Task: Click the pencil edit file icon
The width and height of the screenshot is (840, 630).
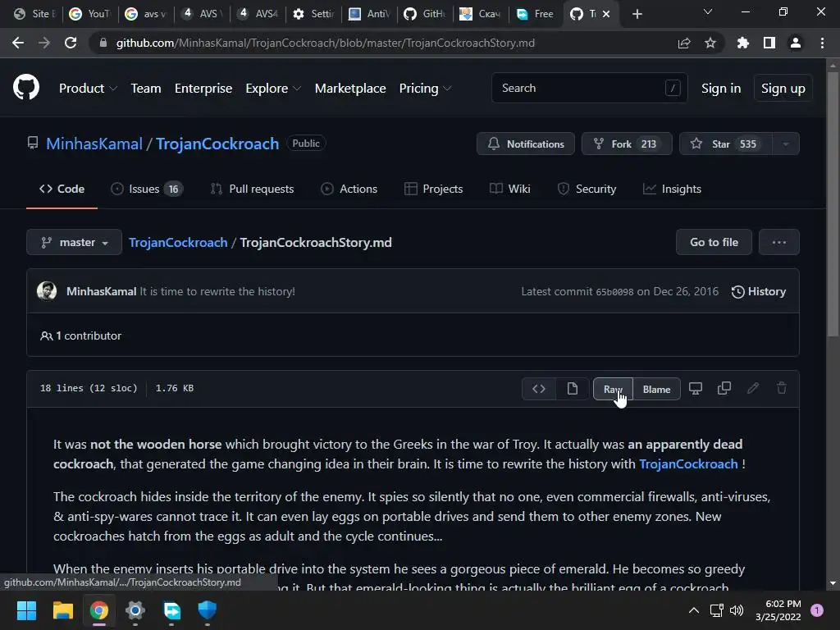Action: pos(753,388)
